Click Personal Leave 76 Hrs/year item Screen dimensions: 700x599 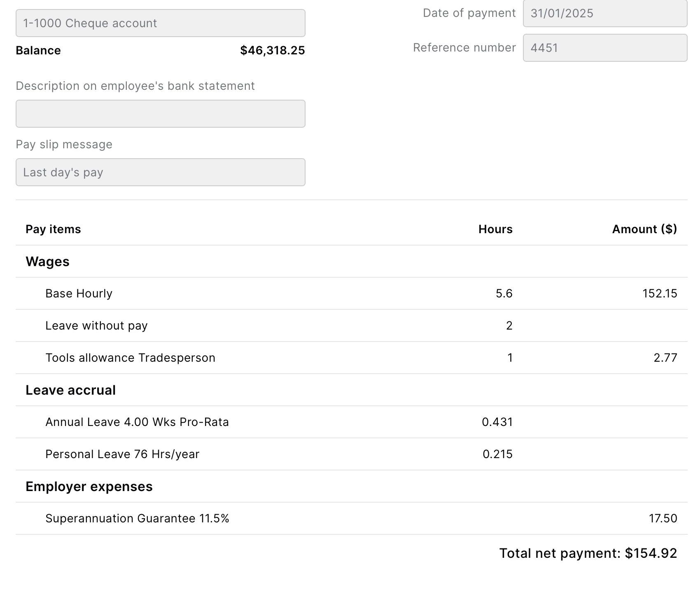(122, 454)
